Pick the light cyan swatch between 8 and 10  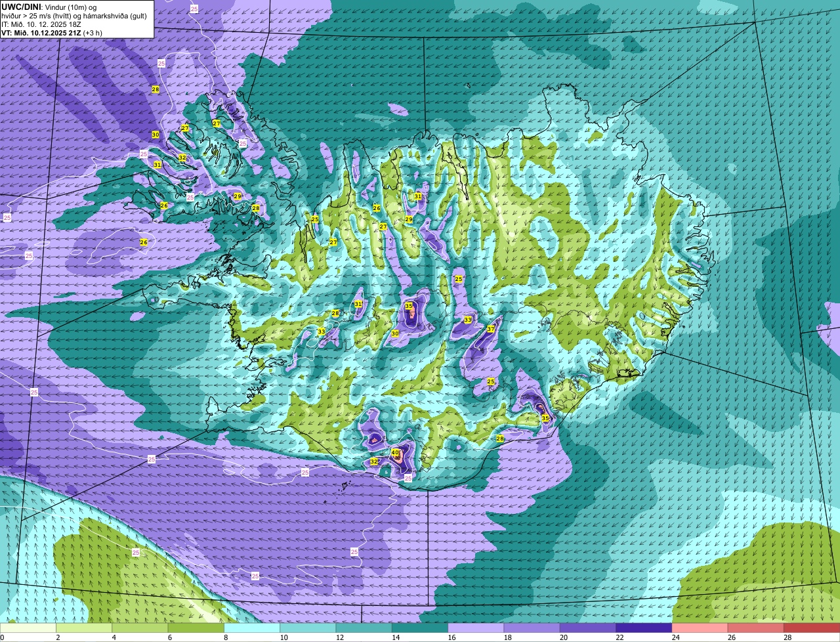click(x=252, y=628)
